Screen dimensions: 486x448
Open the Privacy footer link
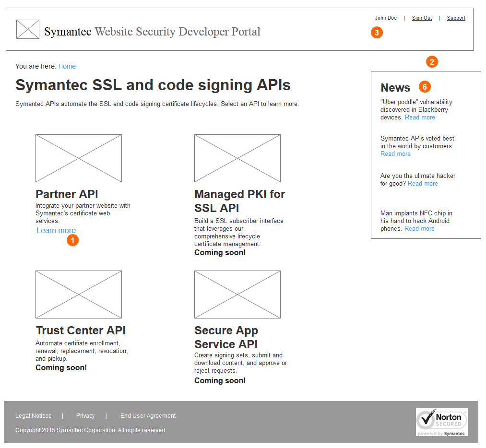coord(85,416)
